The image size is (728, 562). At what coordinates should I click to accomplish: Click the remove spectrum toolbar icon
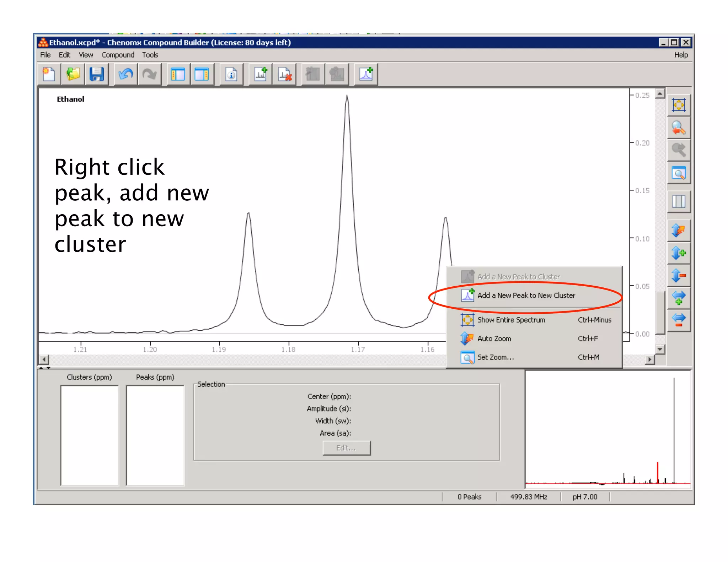pyautogui.click(x=284, y=74)
